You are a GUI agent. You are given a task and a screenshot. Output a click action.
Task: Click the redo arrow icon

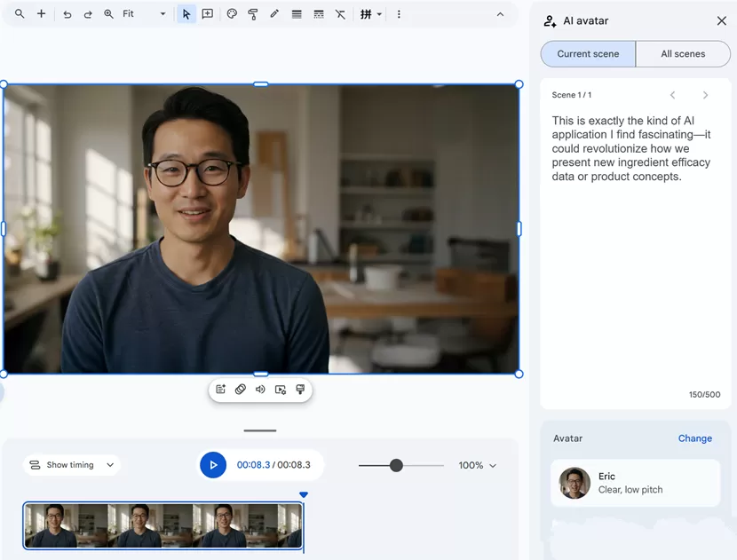click(x=88, y=14)
